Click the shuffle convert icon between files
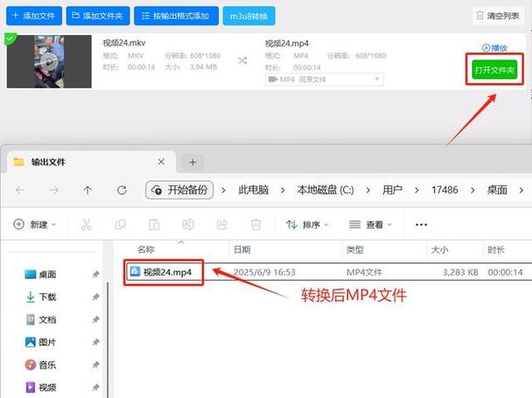 click(x=242, y=60)
